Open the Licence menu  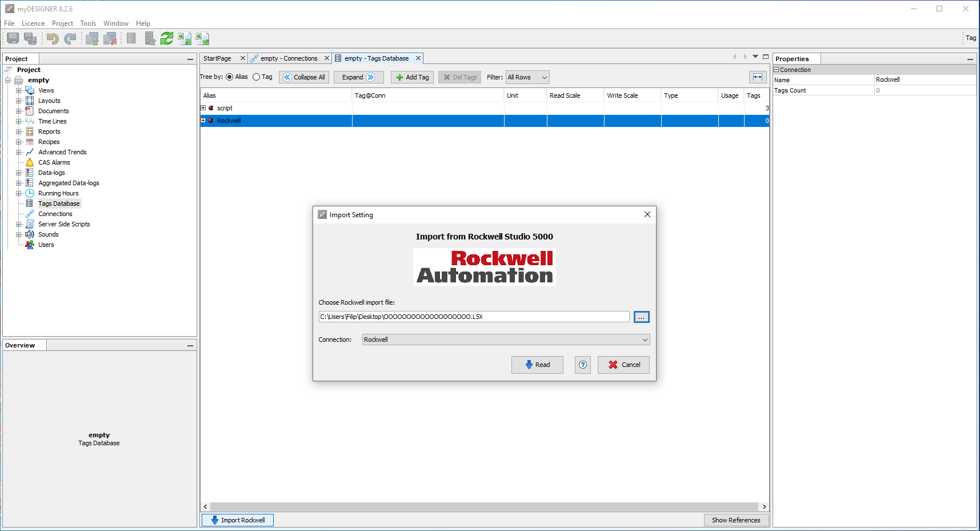[33, 23]
